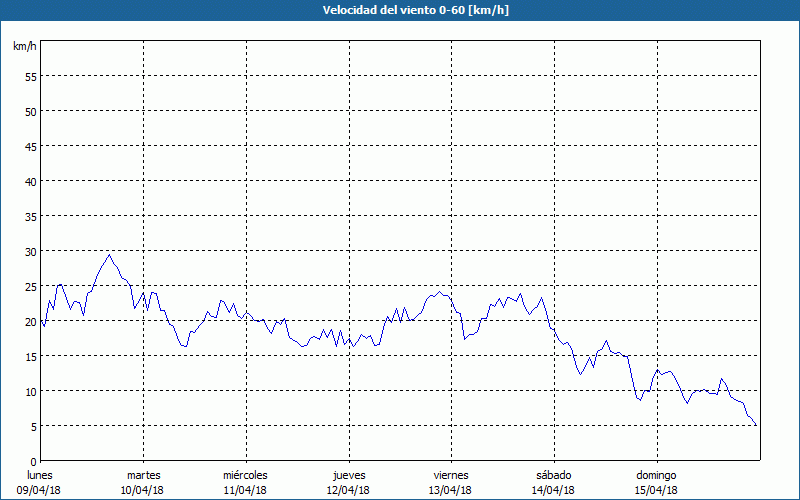Click the 'lunes' day label
Image resolution: width=800 pixels, height=500 pixels.
[39, 475]
